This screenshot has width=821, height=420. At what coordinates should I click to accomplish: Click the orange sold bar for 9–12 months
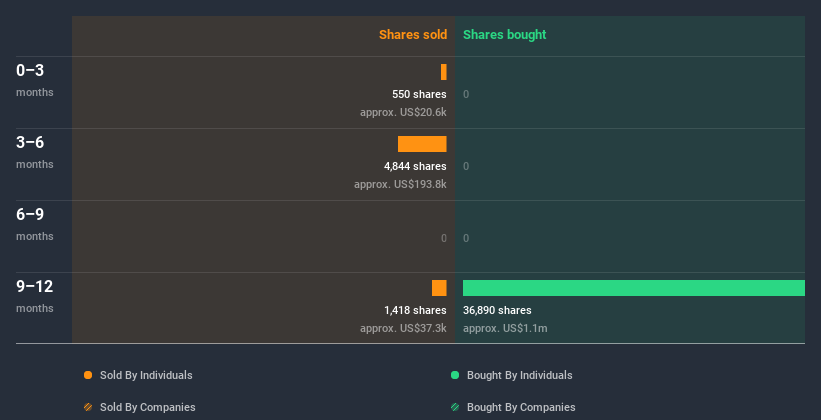[x=439, y=288]
